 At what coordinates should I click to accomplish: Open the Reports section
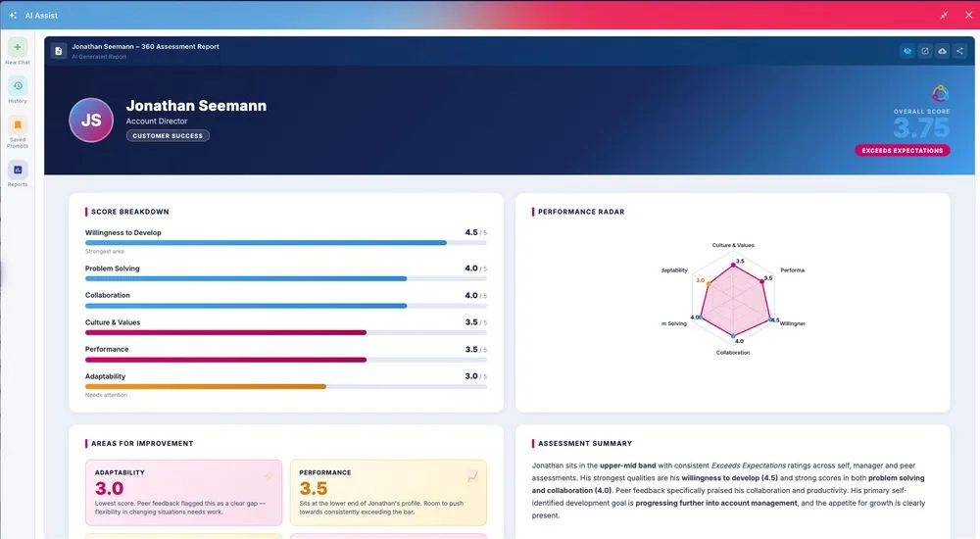18,171
